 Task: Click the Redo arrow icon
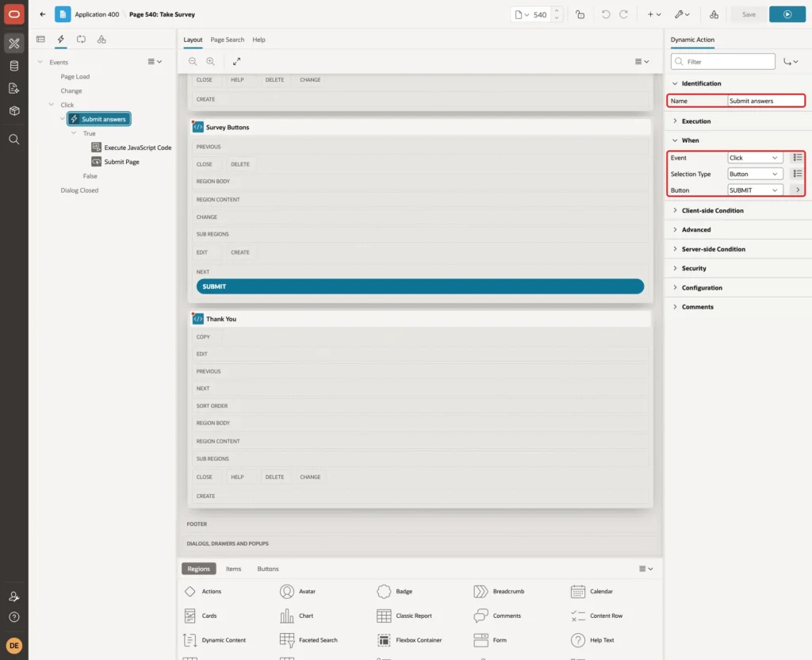pos(623,14)
